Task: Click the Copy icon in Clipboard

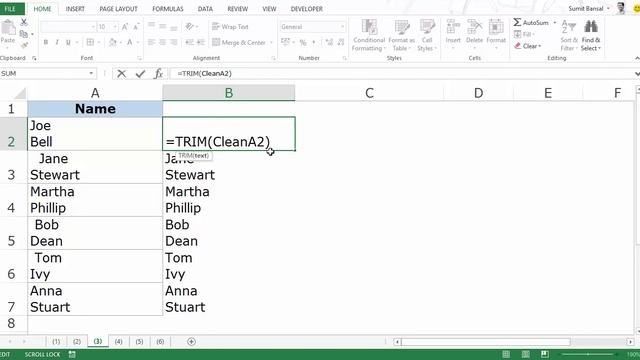Action: pos(24,34)
